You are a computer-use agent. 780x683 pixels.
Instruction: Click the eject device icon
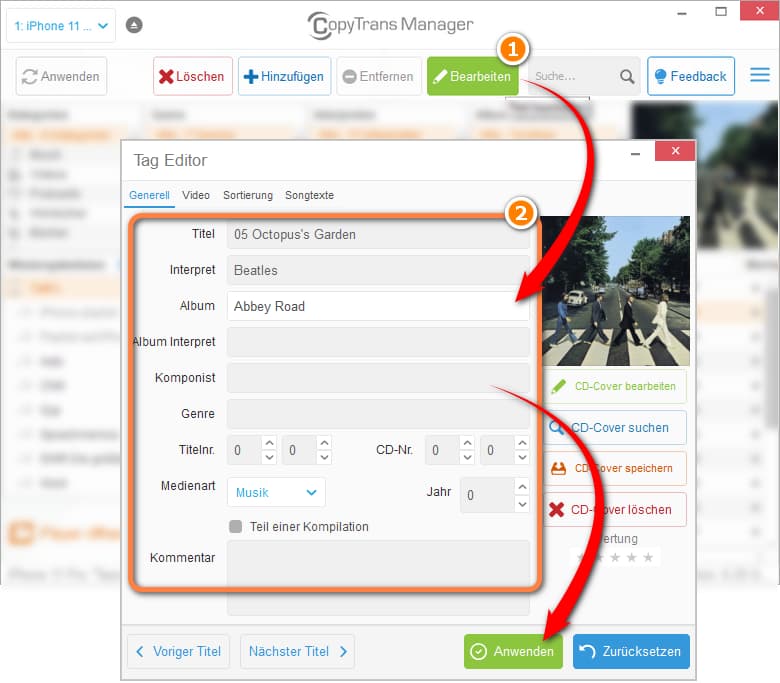134,25
